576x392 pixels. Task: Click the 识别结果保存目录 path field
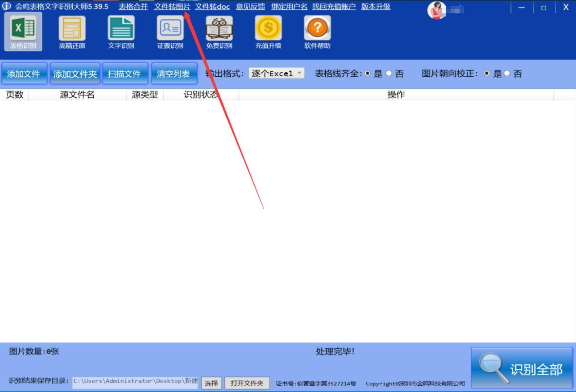[x=135, y=382]
